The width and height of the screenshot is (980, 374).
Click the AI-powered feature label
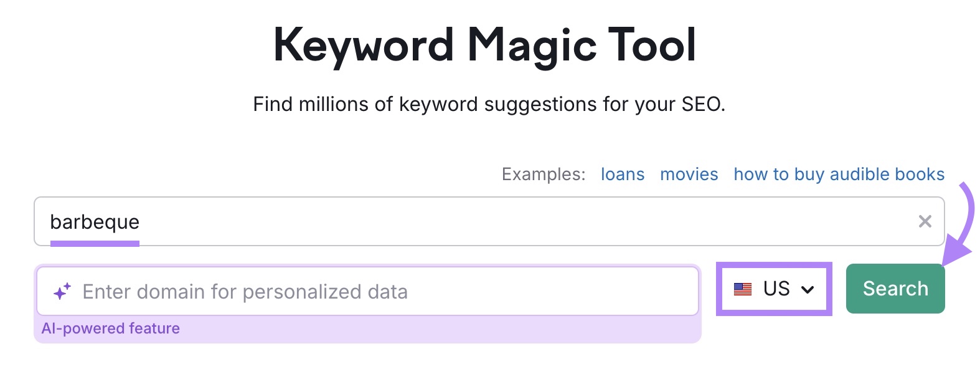click(x=110, y=328)
